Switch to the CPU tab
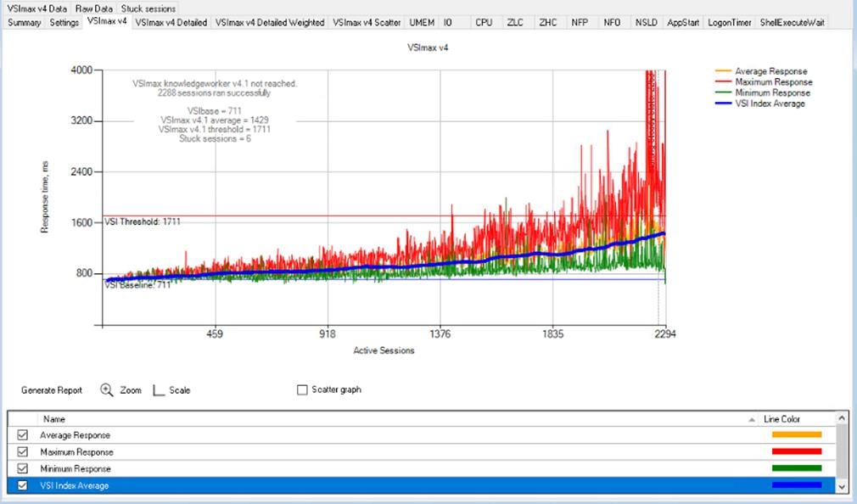 [484, 23]
